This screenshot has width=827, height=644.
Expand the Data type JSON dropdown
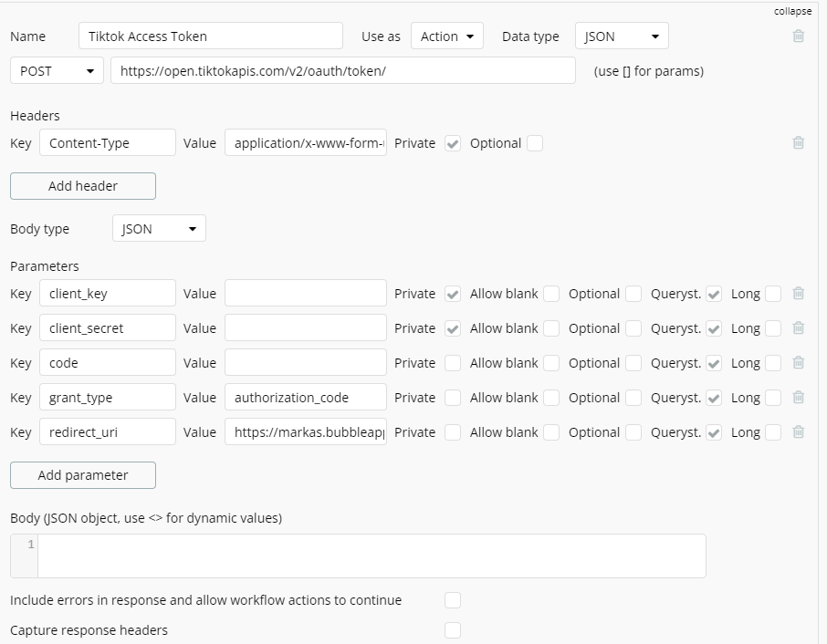click(622, 36)
